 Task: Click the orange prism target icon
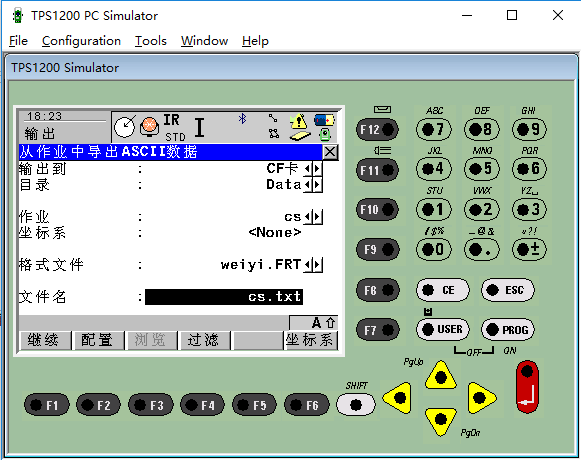pos(149,127)
